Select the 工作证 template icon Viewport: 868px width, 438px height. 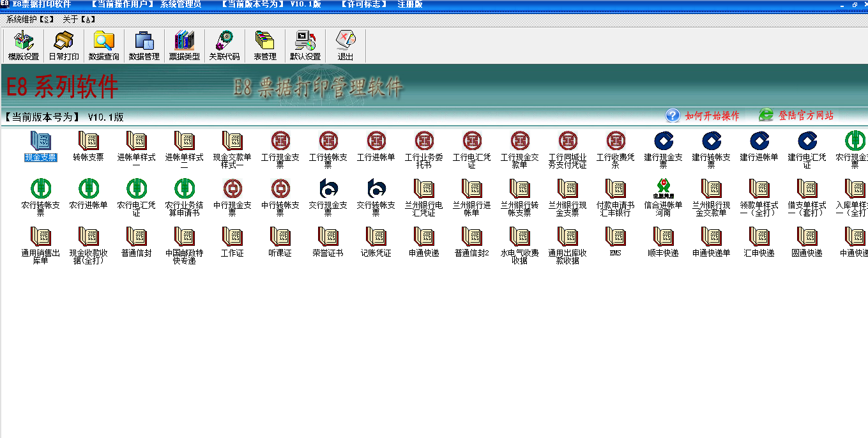coord(232,243)
